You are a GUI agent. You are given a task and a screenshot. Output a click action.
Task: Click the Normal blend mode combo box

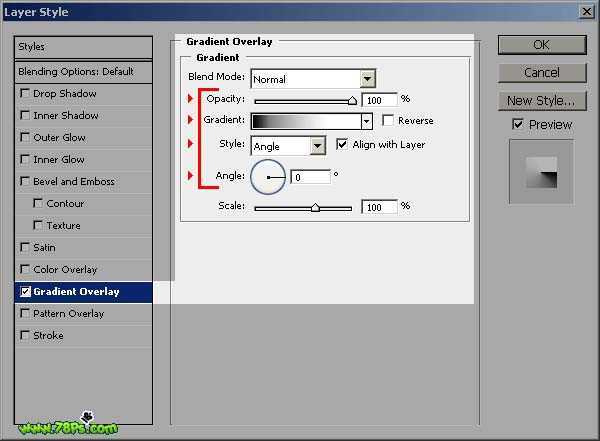point(313,79)
